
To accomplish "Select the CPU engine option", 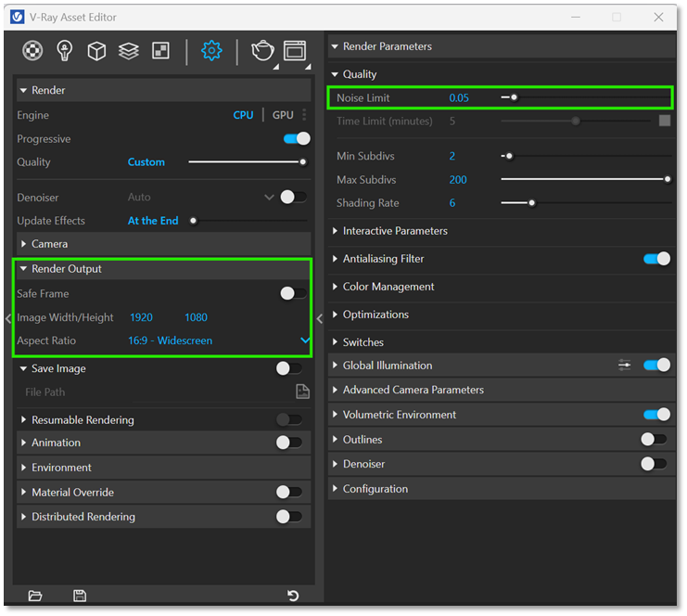I will [x=243, y=115].
